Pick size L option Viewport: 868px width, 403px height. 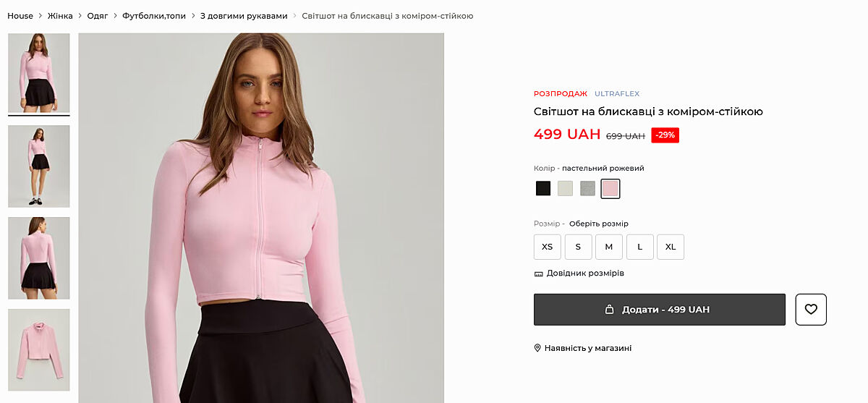point(640,247)
